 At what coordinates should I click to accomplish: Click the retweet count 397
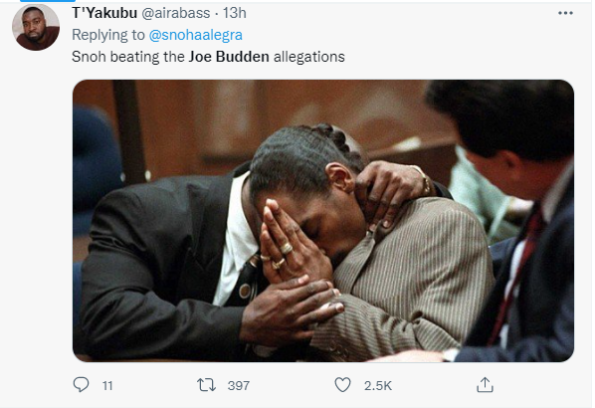238,386
